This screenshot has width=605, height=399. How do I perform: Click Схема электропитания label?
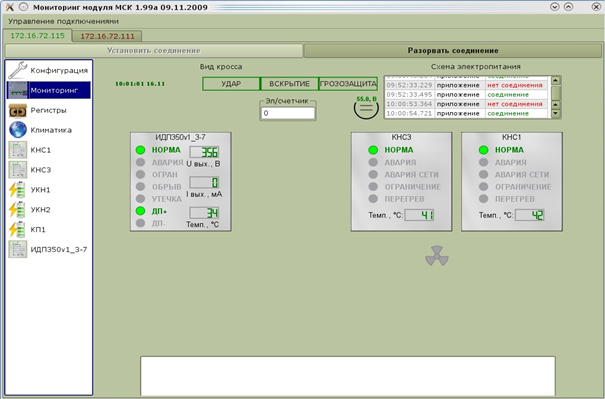pyautogui.click(x=475, y=67)
